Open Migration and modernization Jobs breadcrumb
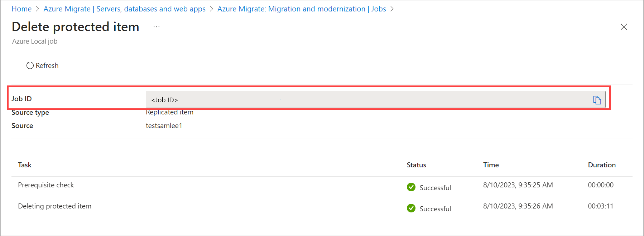The width and height of the screenshot is (644, 236). click(x=302, y=9)
